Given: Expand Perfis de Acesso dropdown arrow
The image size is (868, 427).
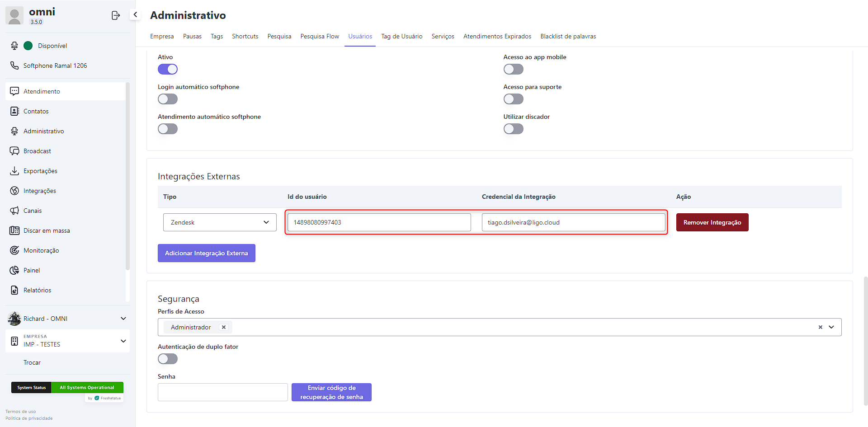Looking at the screenshot, I should (x=831, y=327).
